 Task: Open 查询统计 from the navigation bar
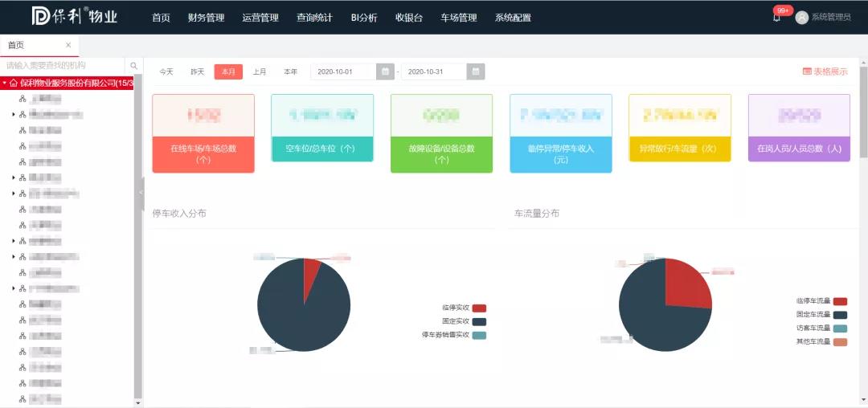[314, 18]
